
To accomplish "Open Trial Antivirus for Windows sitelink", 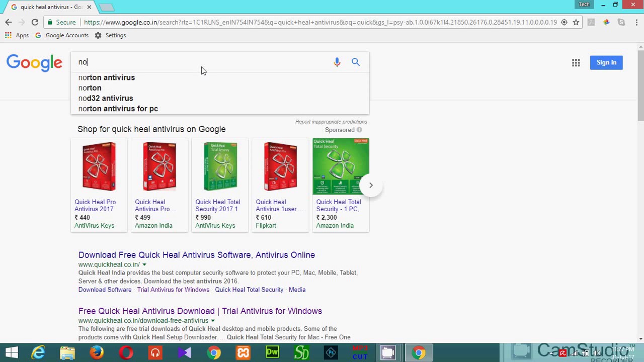I will (173, 290).
